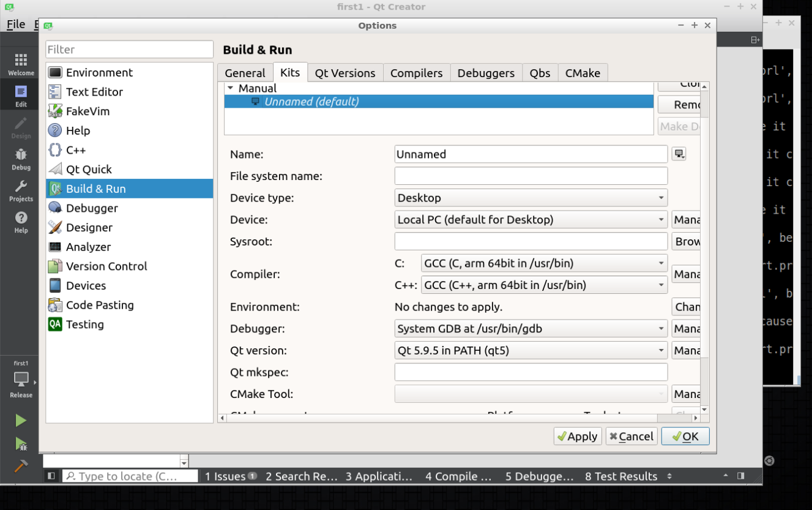Open the C++ compiler dropdown

[x=544, y=285]
